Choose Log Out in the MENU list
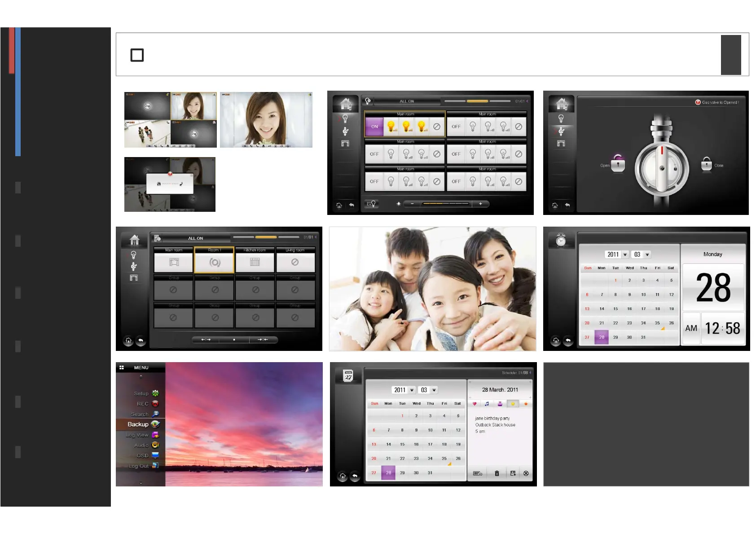The height and width of the screenshot is (534, 756). [x=144, y=466]
